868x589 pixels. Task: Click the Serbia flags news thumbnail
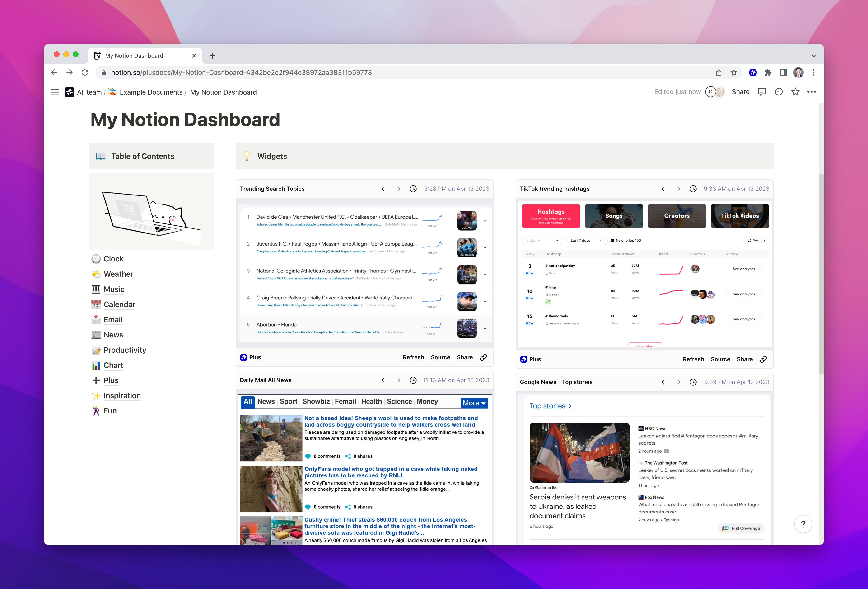[579, 452]
